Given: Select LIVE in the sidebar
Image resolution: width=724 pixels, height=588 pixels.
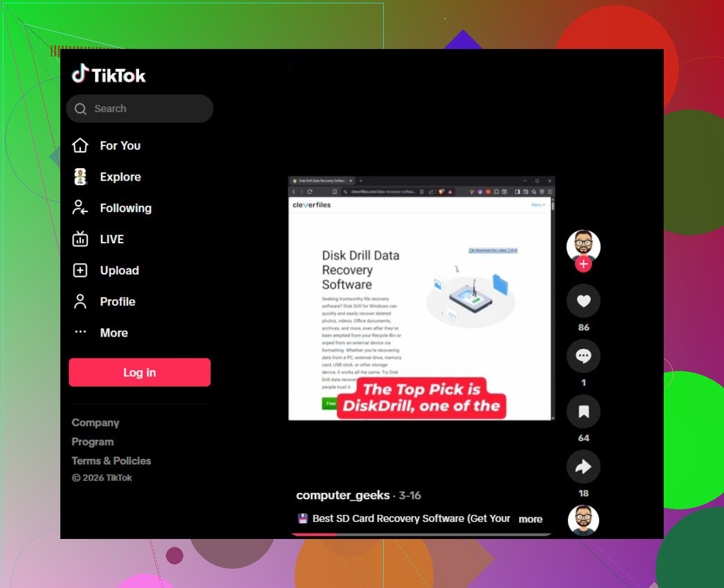Looking at the screenshot, I should (x=98, y=239).
